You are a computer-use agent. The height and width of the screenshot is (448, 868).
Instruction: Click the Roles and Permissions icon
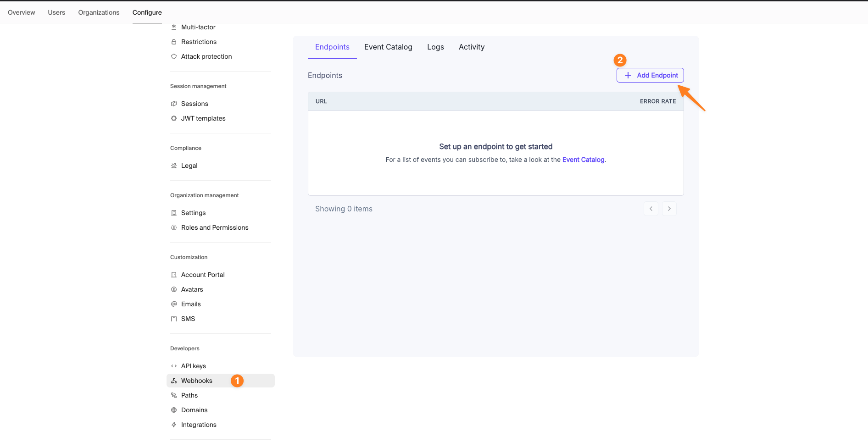tap(174, 227)
